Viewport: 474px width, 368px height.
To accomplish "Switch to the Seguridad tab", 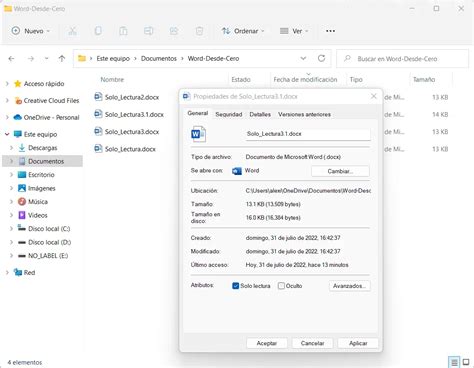I will tap(229, 114).
